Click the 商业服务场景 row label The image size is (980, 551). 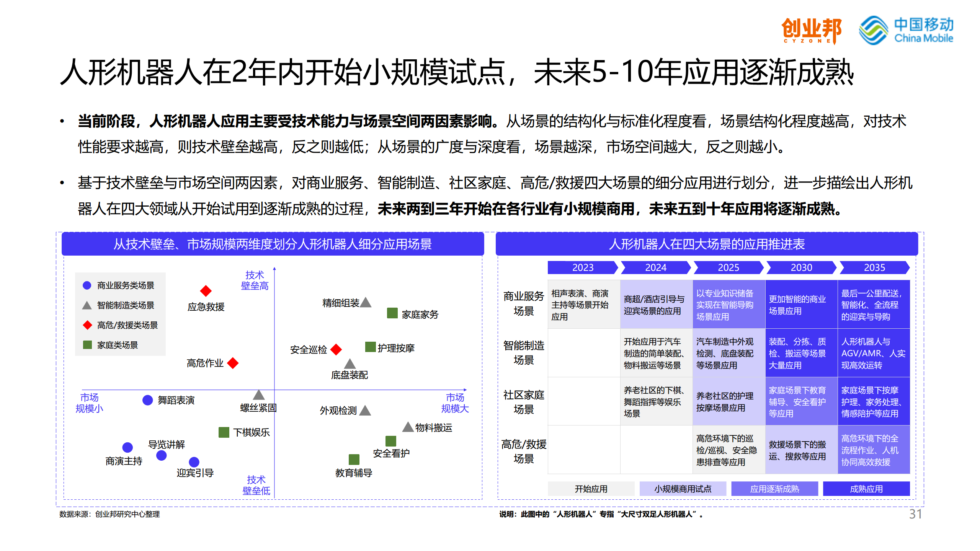pos(524,303)
